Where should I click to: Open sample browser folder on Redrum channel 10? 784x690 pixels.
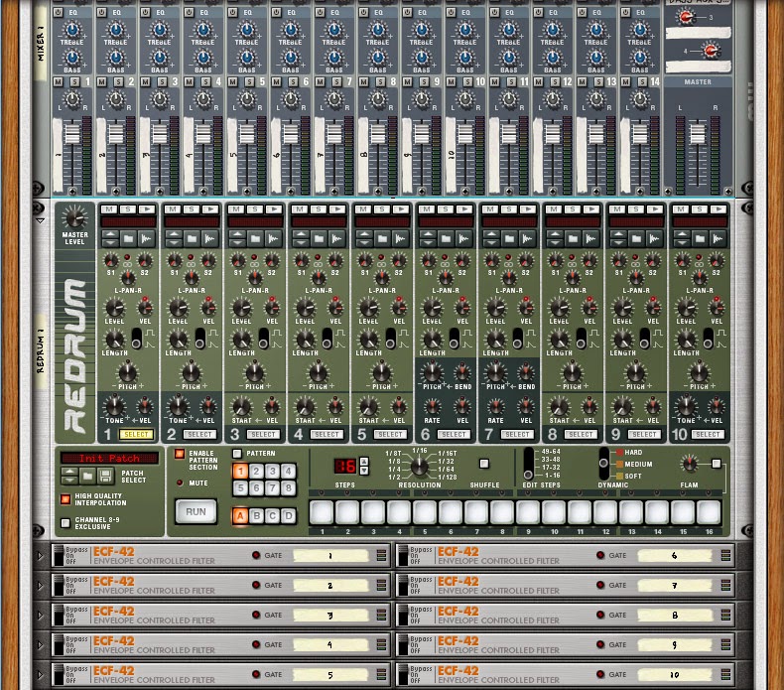coord(700,238)
